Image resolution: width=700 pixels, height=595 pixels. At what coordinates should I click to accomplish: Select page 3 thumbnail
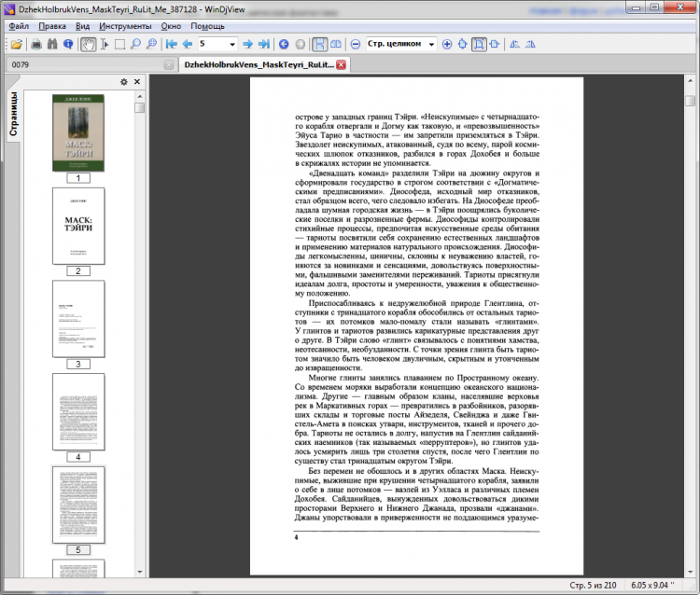coord(77,318)
